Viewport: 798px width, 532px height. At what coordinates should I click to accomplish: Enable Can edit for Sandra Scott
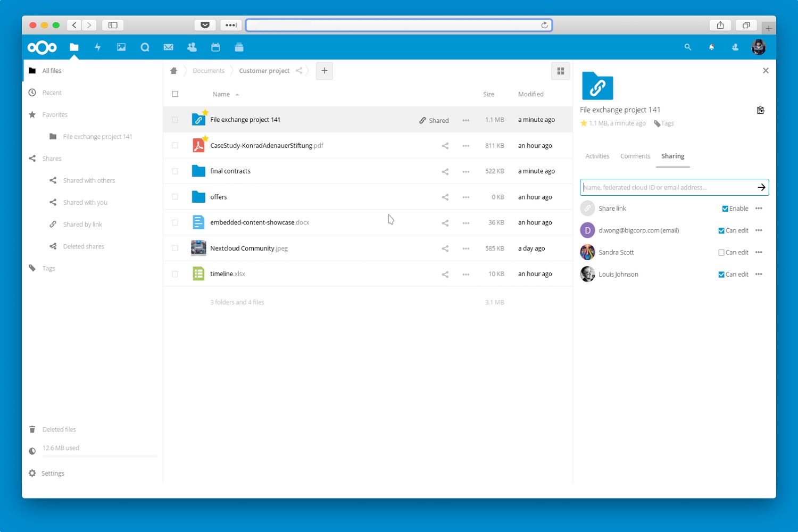point(721,253)
